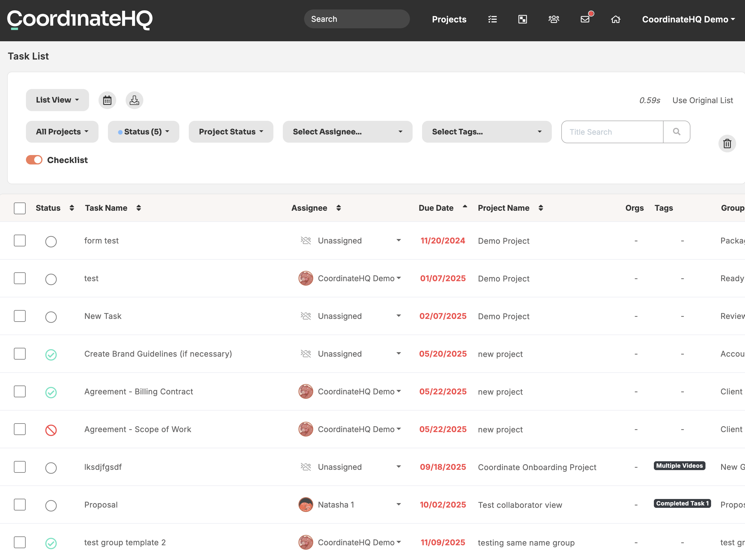Sort by Task Name column arrows

coord(138,208)
